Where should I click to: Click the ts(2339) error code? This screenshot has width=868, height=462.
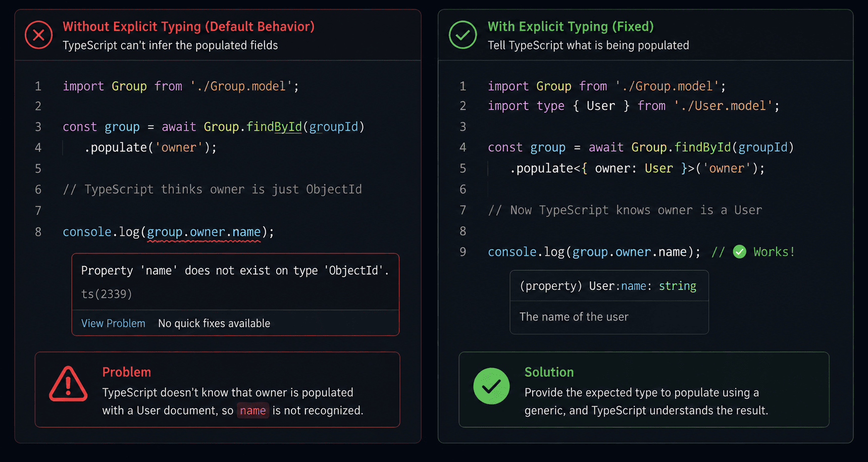tap(107, 294)
